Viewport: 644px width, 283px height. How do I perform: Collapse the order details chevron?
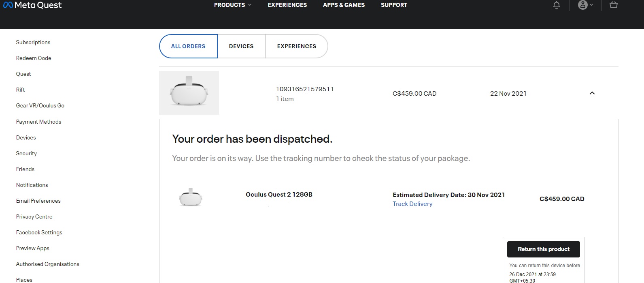[x=592, y=93]
